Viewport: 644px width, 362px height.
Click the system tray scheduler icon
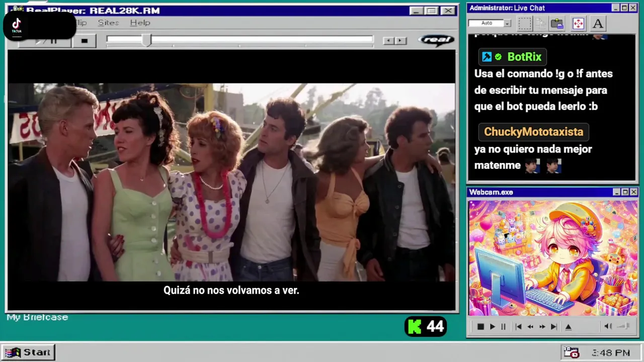[x=571, y=352]
